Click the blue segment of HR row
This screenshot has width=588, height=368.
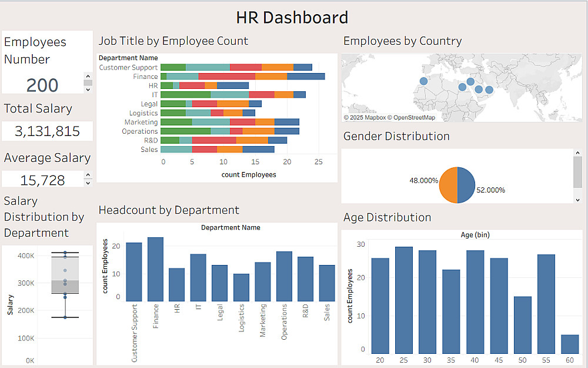coord(233,85)
